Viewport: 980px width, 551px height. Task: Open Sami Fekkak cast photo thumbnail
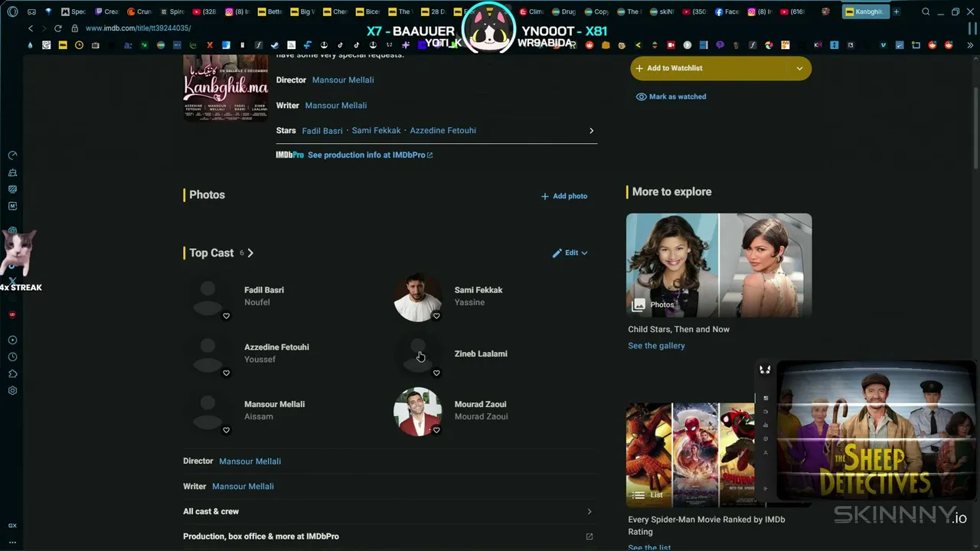pyautogui.click(x=418, y=298)
